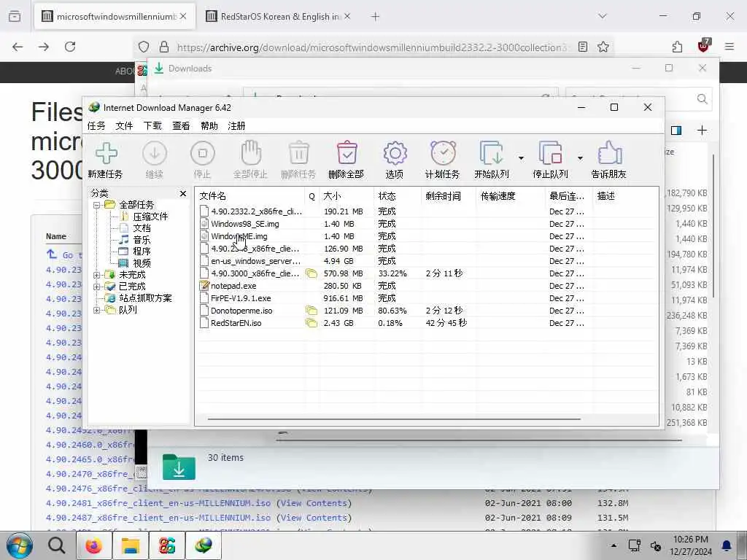The image size is (747, 560).
Task: Open the Firefox application menu
Action: coord(729,47)
